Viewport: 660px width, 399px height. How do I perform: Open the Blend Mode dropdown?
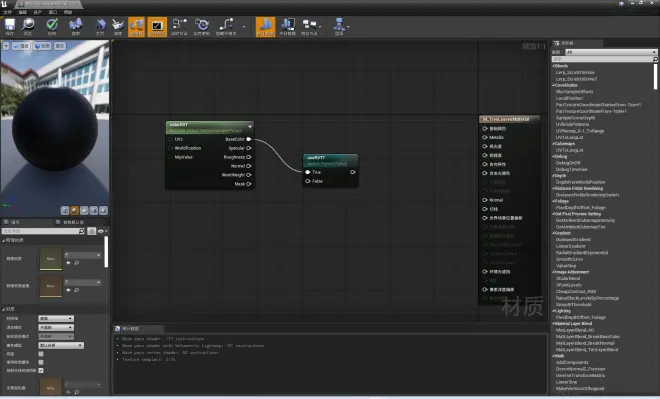(56, 327)
